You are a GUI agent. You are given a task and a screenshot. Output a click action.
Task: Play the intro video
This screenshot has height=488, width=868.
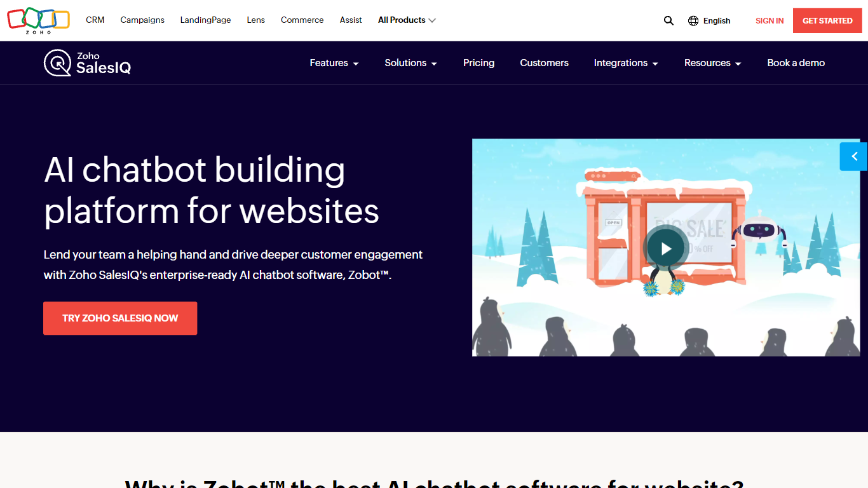point(665,248)
